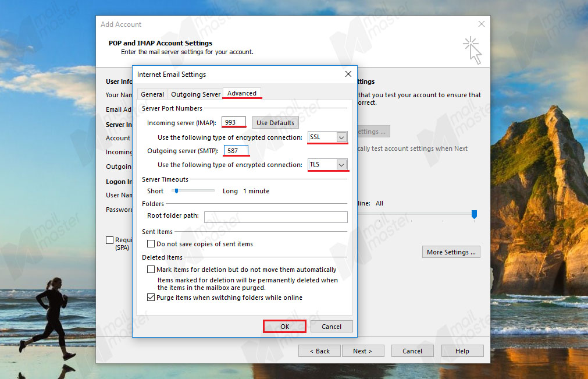Select the Advanced tab
588x379 pixels.
pyautogui.click(x=242, y=93)
